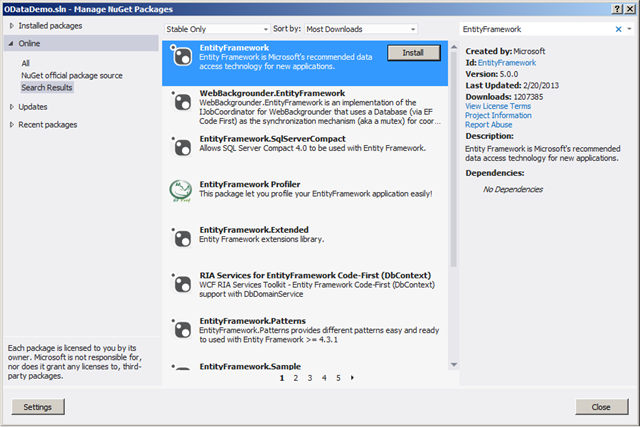Viewport: 640px width, 427px height.
Task: Select the EntityFramework.Sample package title
Action: click(x=250, y=366)
